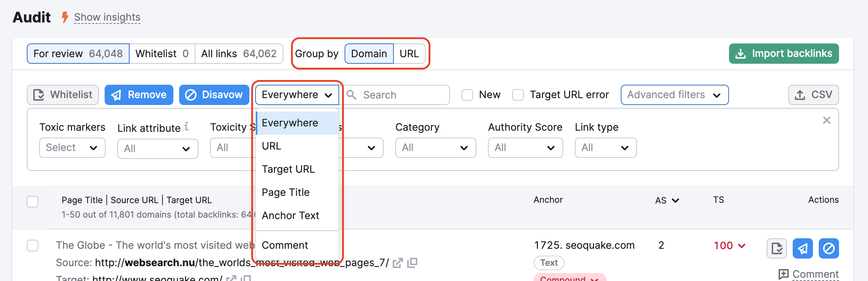Image resolution: width=868 pixels, height=281 pixels.
Task: Group results by URL
Action: [x=409, y=54]
